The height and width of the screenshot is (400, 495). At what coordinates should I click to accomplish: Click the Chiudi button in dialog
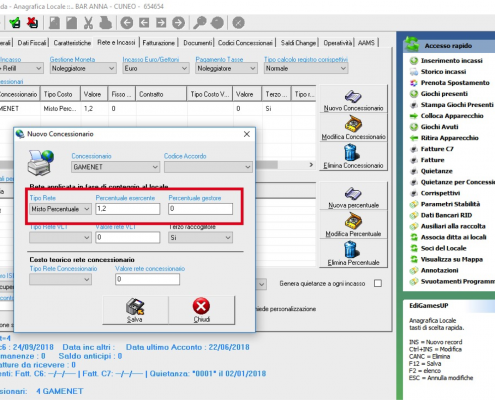coord(202,310)
